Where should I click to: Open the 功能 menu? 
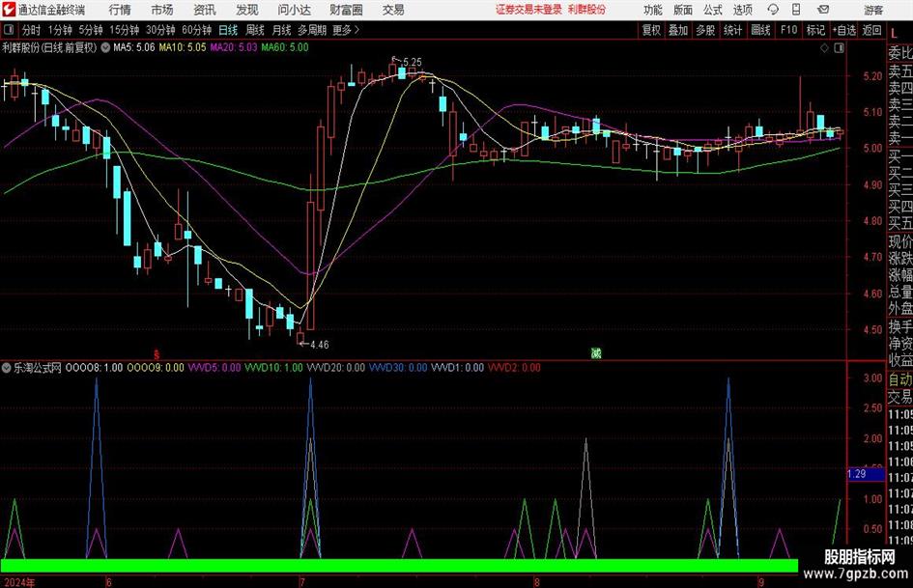(x=653, y=10)
